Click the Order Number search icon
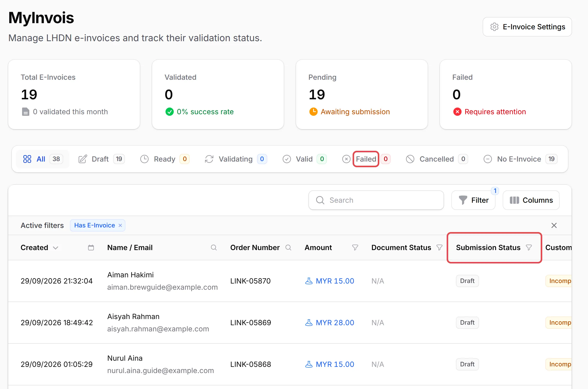This screenshot has height=389, width=588. tap(289, 247)
